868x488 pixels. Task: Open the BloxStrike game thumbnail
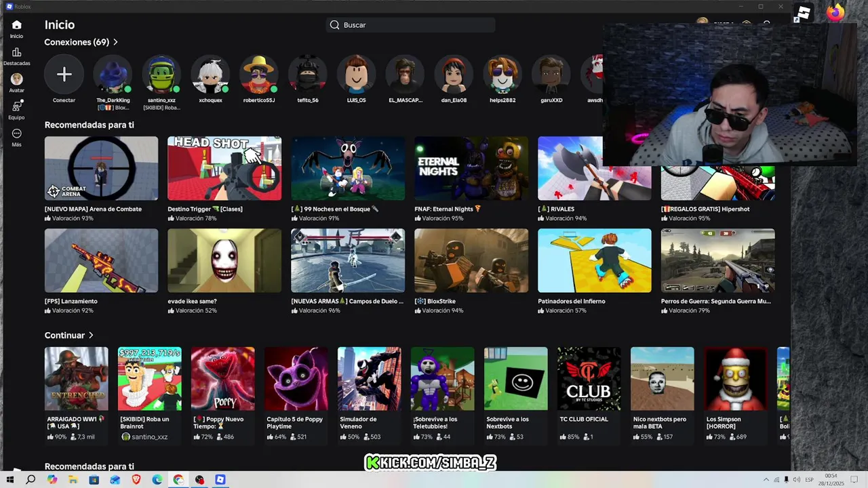coord(471,261)
